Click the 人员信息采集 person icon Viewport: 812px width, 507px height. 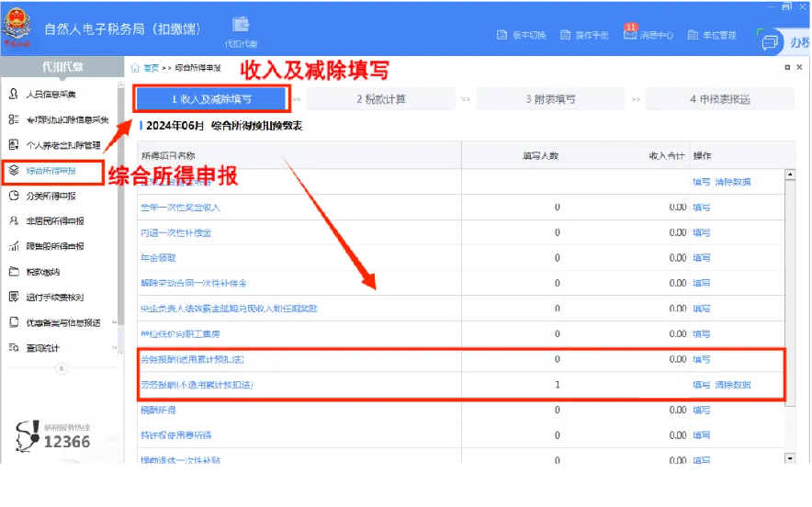coord(14,94)
